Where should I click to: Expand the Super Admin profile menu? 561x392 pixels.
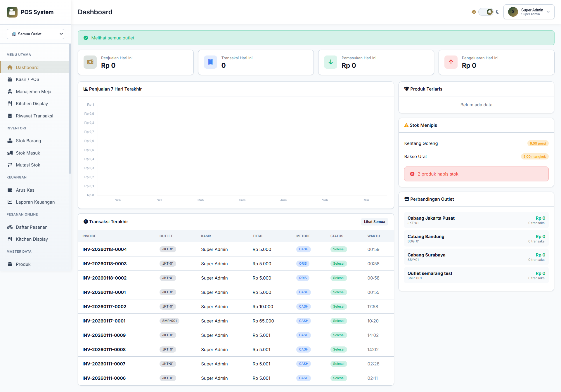coord(529,12)
